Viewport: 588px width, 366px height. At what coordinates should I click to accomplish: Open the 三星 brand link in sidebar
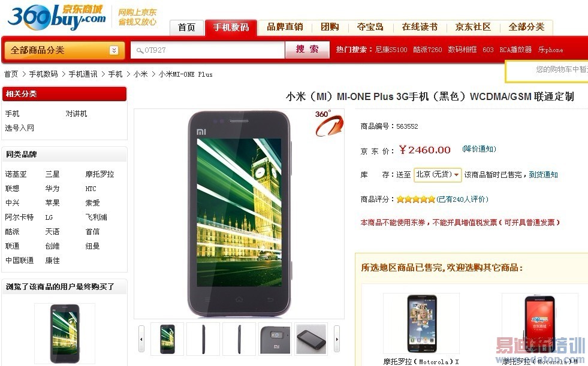click(x=53, y=174)
